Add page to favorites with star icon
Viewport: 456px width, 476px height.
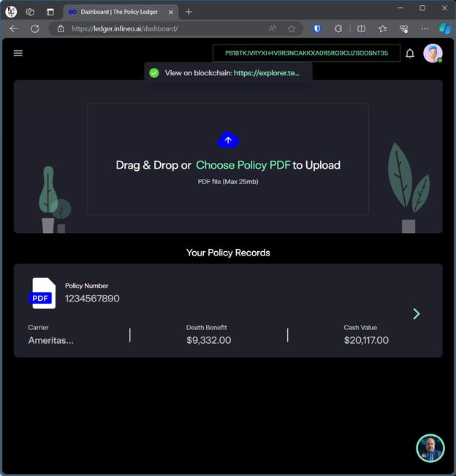(292, 29)
